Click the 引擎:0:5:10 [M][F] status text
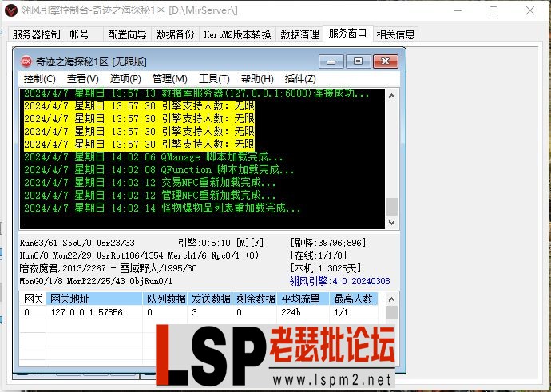The width and height of the screenshot is (551, 392). (220, 243)
